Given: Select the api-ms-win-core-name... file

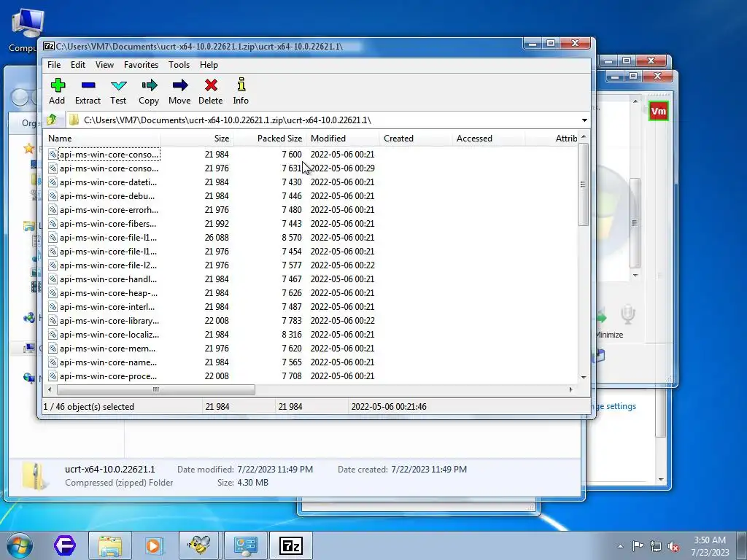Looking at the screenshot, I should point(108,362).
